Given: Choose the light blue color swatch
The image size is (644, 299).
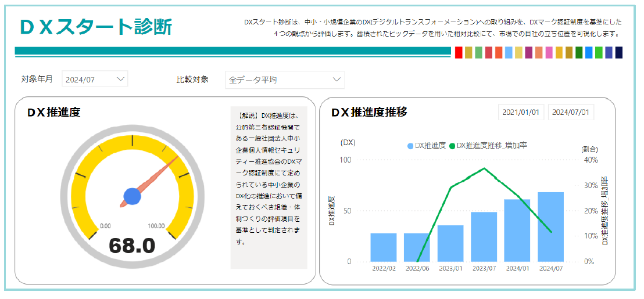Looking at the screenshot, I should (x=509, y=53).
